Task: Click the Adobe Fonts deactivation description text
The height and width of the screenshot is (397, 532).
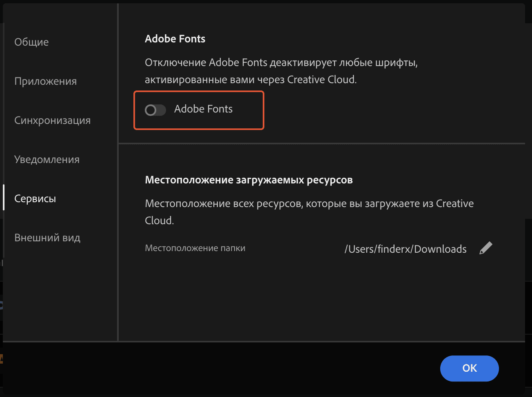Action: (x=281, y=71)
